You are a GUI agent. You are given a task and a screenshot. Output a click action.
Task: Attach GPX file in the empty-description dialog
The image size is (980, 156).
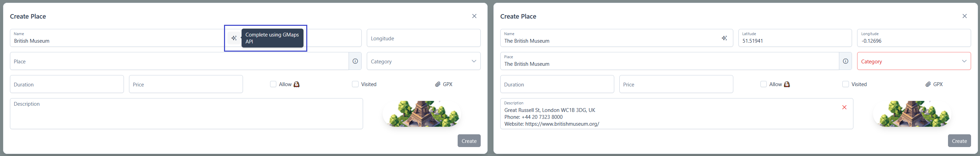point(444,84)
